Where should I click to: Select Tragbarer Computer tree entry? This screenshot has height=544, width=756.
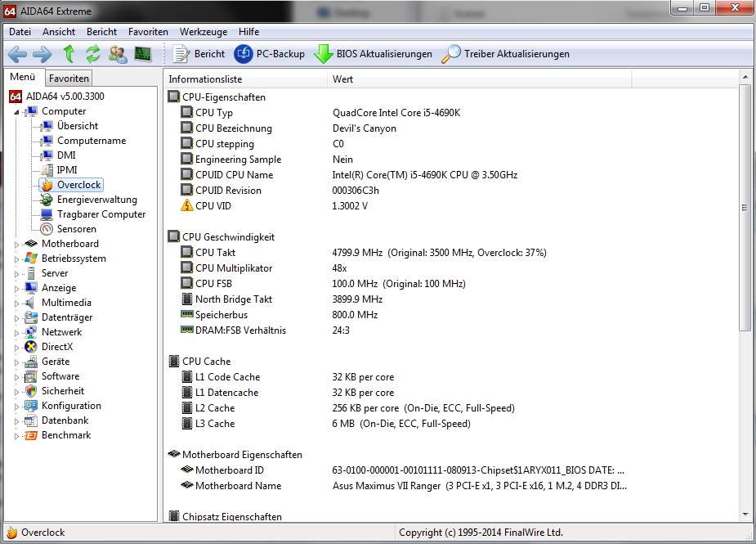tap(93, 214)
